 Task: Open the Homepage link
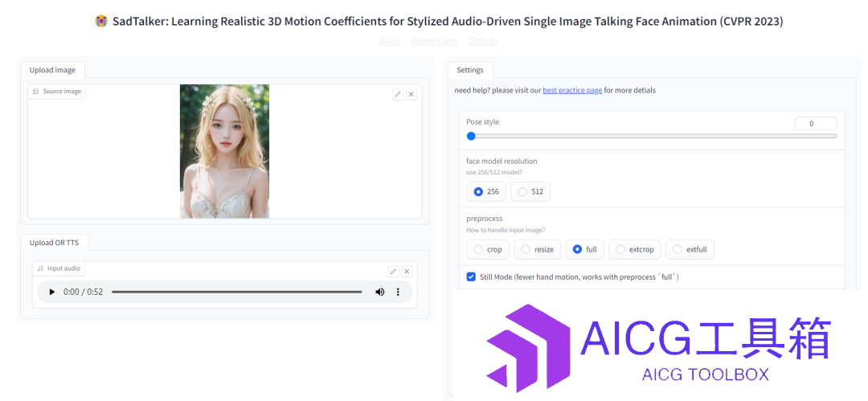coord(434,41)
